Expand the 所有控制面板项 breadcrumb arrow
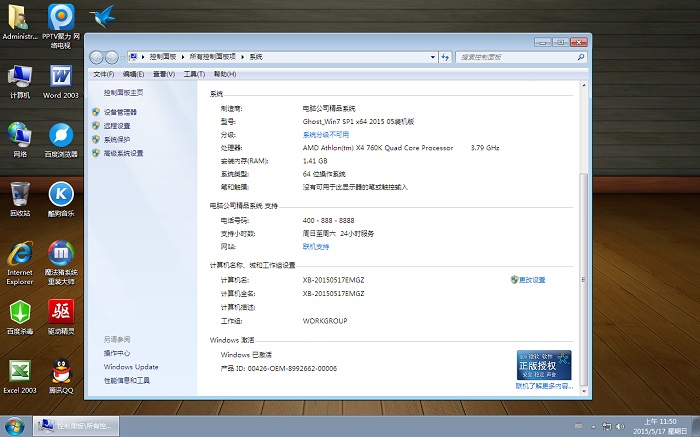 [244, 58]
